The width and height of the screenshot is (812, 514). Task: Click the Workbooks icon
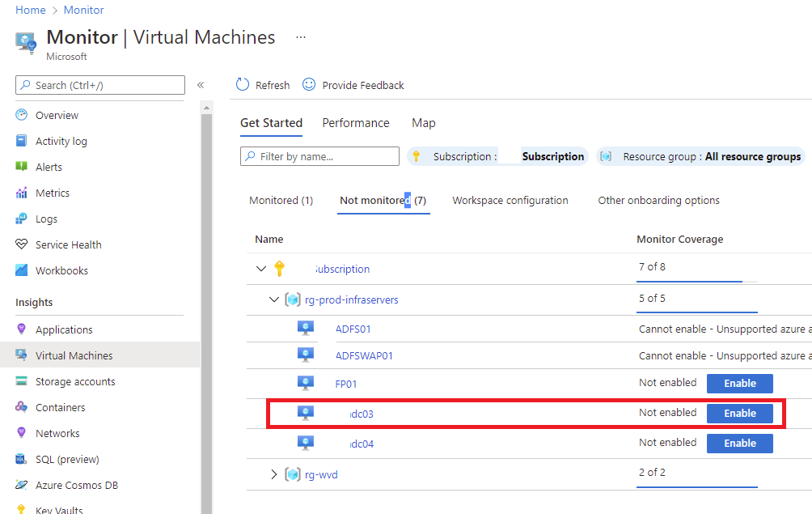pos(21,270)
